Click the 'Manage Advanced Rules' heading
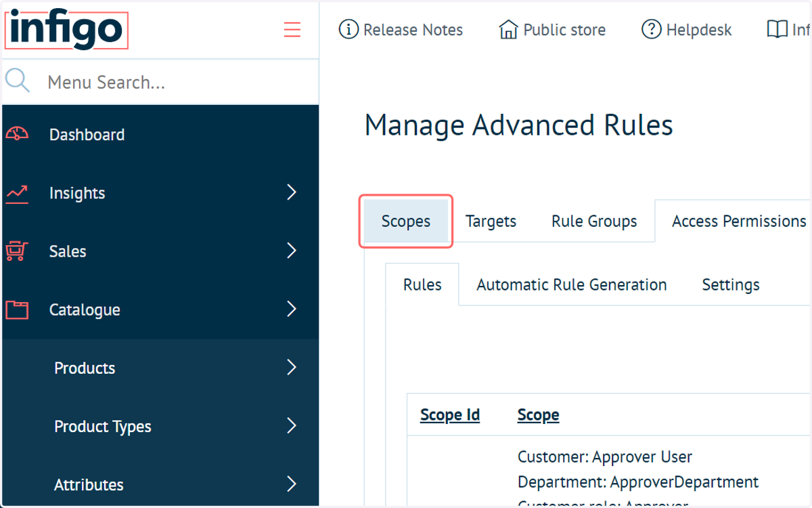Viewport: 812px width, 508px height. pos(519,125)
